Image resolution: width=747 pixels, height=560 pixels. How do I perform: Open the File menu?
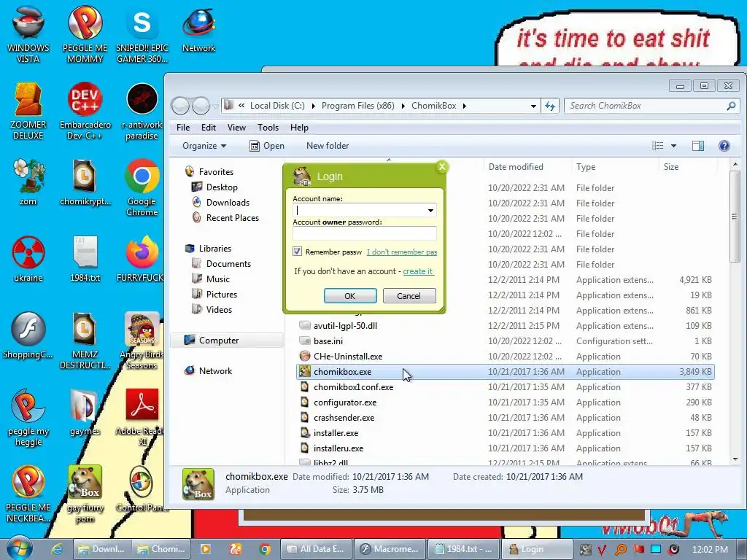[x=183, y=128]
